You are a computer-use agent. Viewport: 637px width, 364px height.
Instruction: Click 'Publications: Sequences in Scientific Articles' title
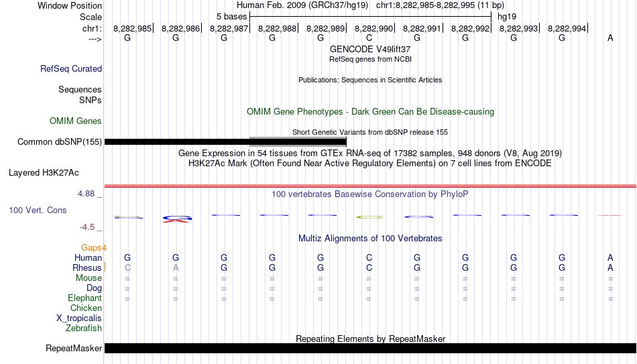pos(370,80)
